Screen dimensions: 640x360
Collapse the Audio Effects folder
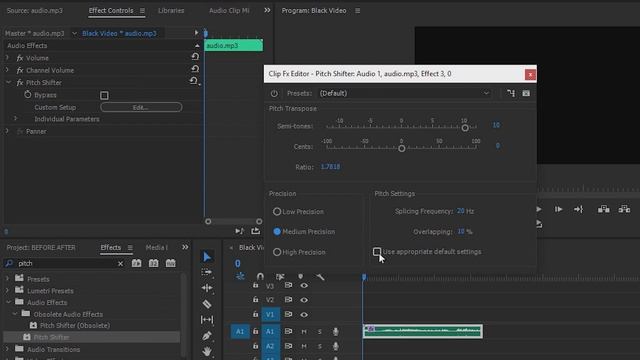click(x=9, y=302)
